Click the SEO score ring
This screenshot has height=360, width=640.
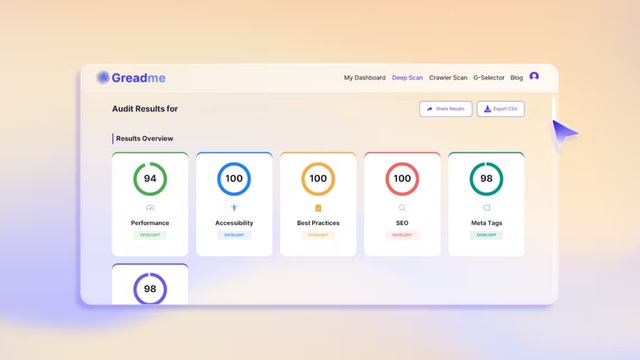pyautogui.click(x=402, y=179)
